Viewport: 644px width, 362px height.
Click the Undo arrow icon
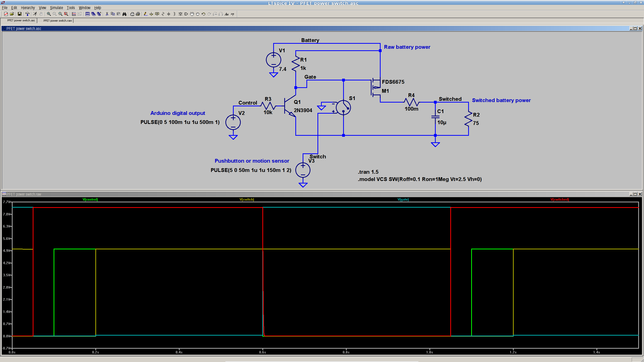(204, 14)
